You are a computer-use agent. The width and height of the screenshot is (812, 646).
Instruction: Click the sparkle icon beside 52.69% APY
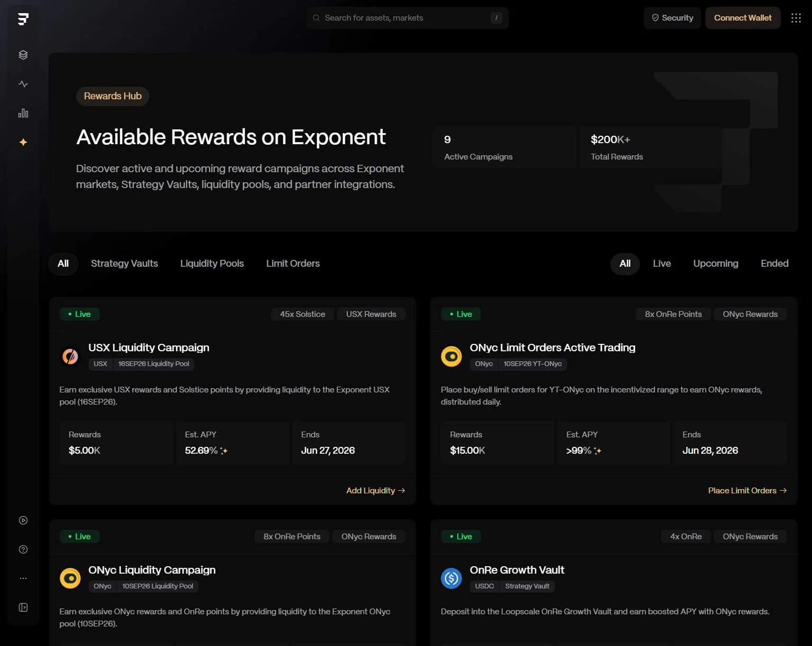click(224, 451)
